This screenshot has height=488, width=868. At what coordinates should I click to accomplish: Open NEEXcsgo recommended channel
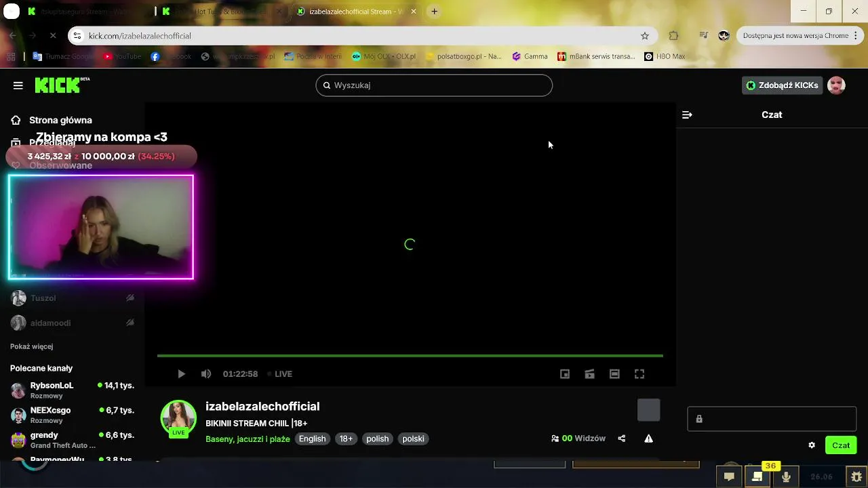click(72, 415)
